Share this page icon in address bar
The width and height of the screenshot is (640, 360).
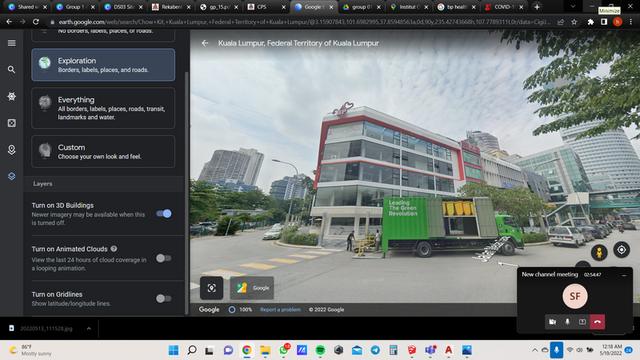561,22
